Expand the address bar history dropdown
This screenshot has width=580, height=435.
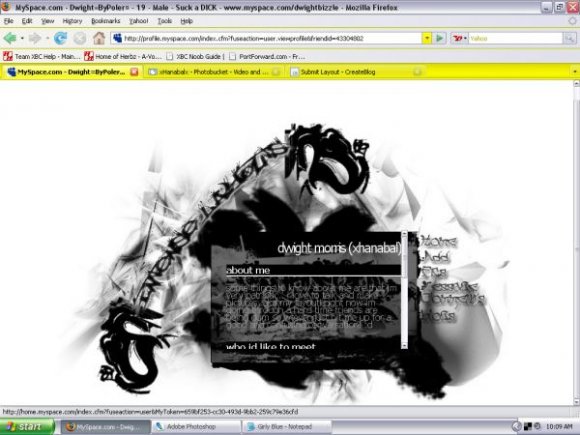tap(426, 38)
